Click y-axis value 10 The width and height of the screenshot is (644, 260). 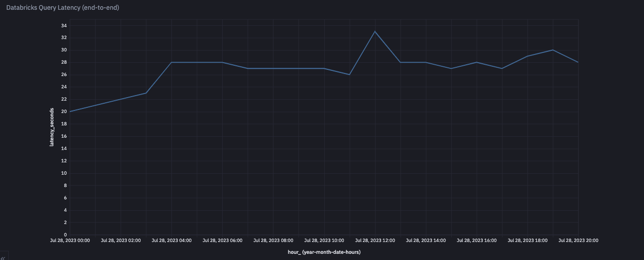click(x=64, y=173)
